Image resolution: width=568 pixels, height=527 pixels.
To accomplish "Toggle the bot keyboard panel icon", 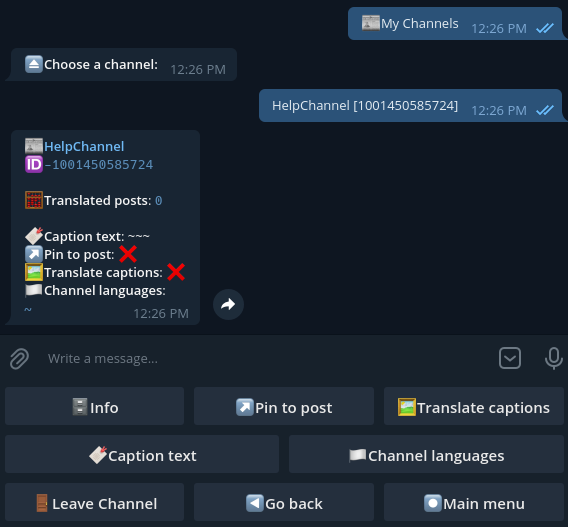I will pos(510,358).
